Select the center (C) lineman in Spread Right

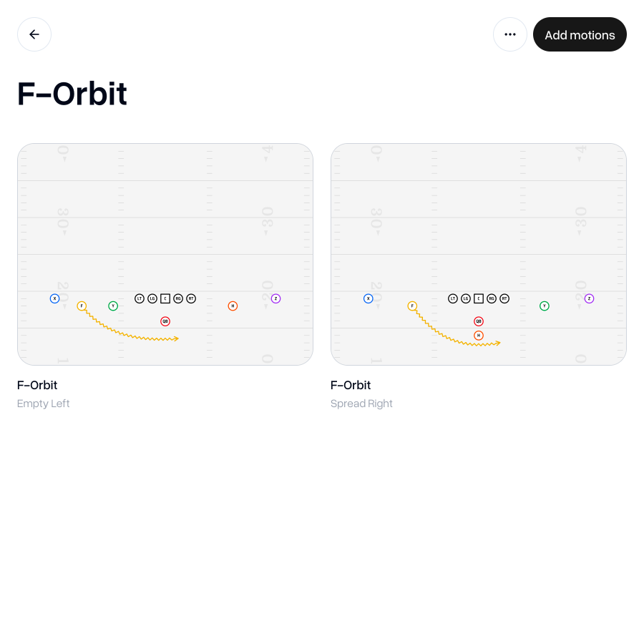[x=479, y=298]
